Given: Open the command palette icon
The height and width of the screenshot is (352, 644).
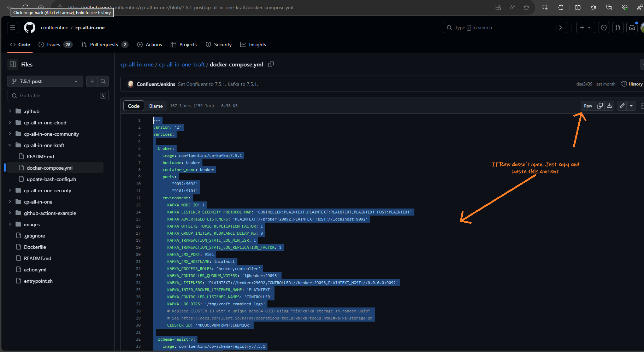Looking at the screenshot, I should coord(561,28).
